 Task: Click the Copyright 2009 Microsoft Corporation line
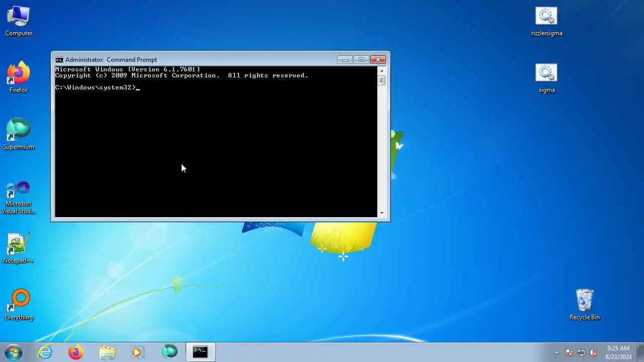pos(182,75)
